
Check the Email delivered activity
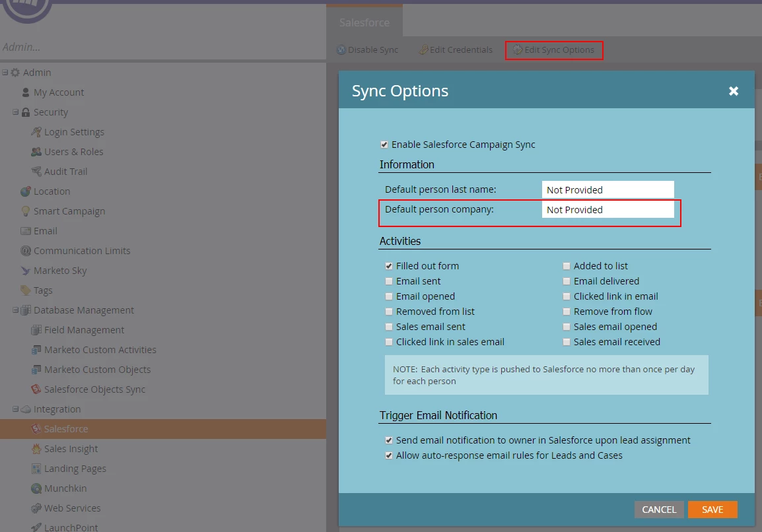[567, 281]
